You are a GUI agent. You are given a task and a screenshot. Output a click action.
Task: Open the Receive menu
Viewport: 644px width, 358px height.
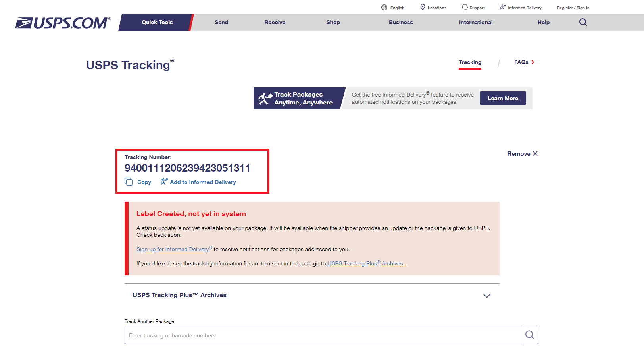point(275,22)
